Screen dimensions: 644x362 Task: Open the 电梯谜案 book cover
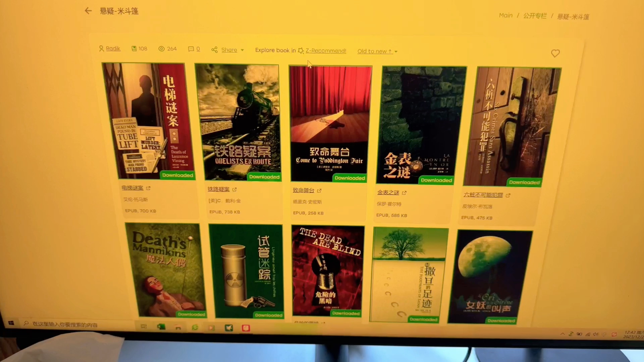pos(149,121)
